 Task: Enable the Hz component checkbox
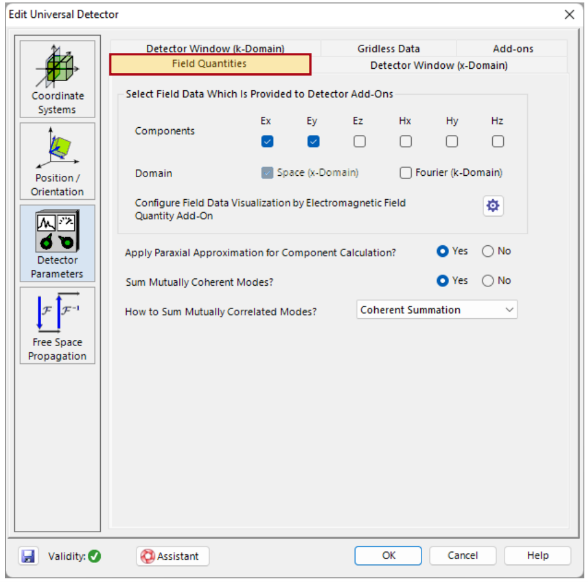coord(498,141)
